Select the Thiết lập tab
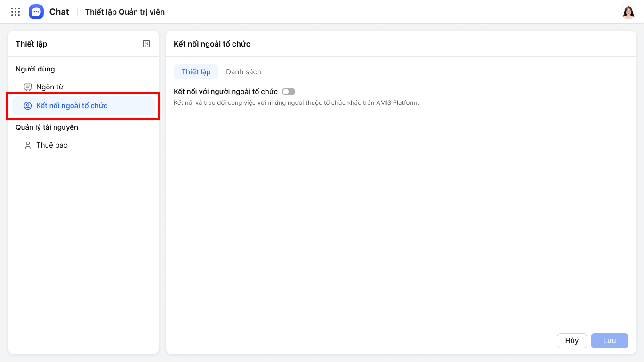Viewport: 644px width, 362px height. point(196,72)
